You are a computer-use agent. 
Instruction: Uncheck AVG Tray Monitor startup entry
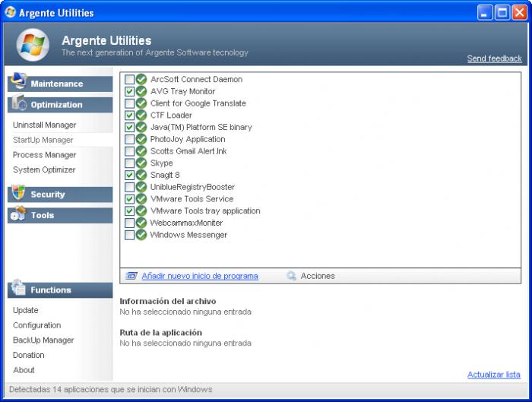(x=129, y=91)
